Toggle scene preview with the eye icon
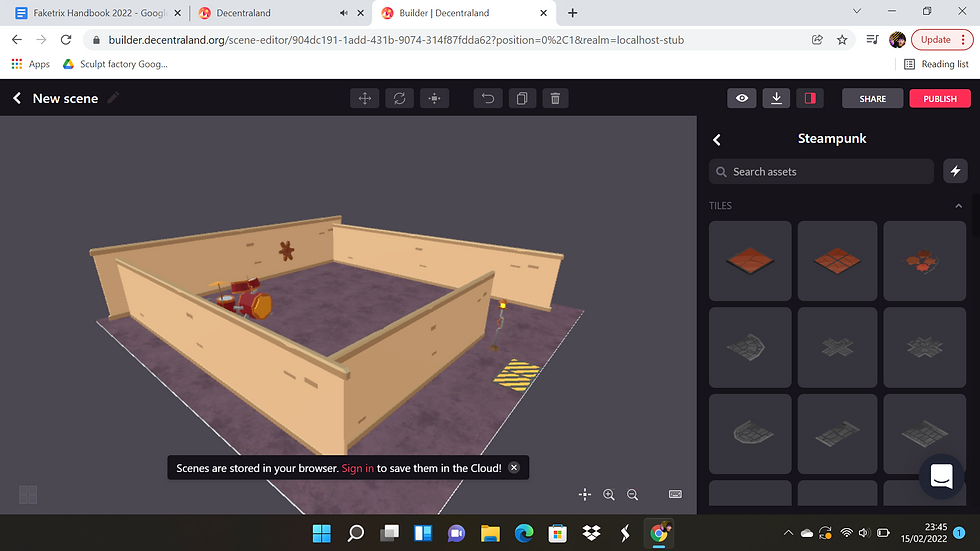980x551 pixels. click(742, 98)
